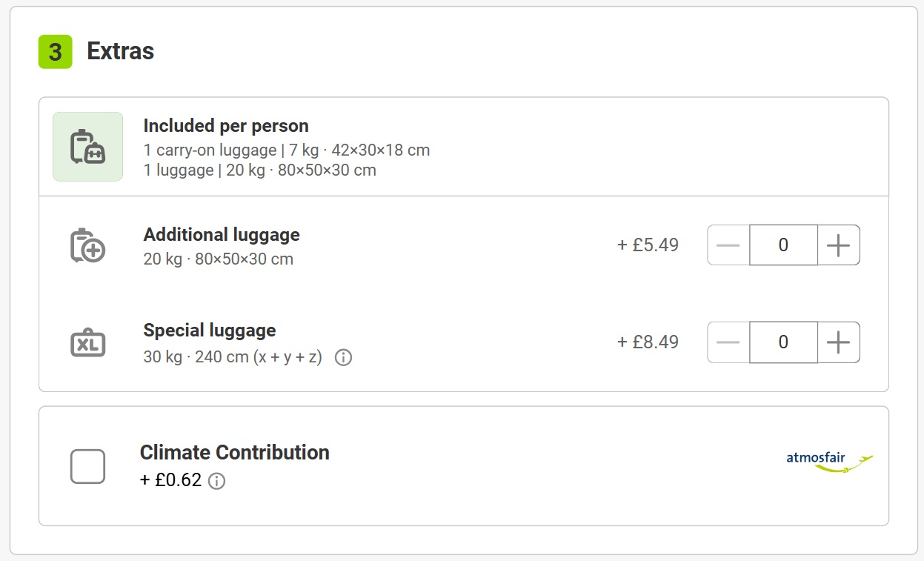Select the Special luggage label
924x561 pixels.
[x=210, y=331]
